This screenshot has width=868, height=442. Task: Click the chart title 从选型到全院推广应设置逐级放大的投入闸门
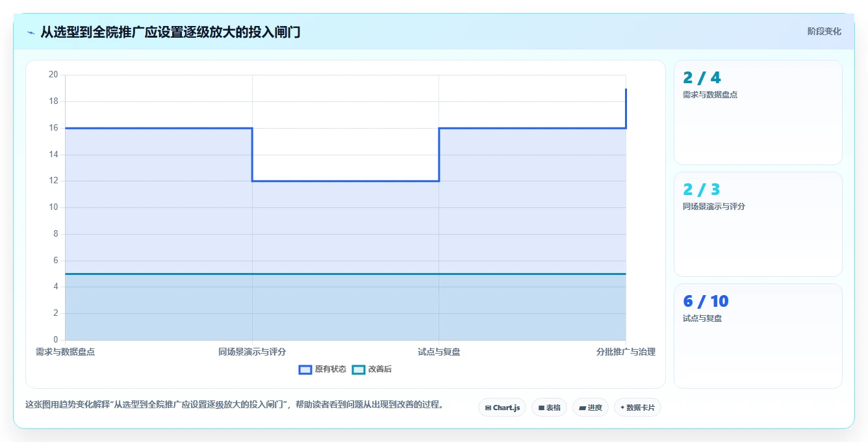coord(170,32)
